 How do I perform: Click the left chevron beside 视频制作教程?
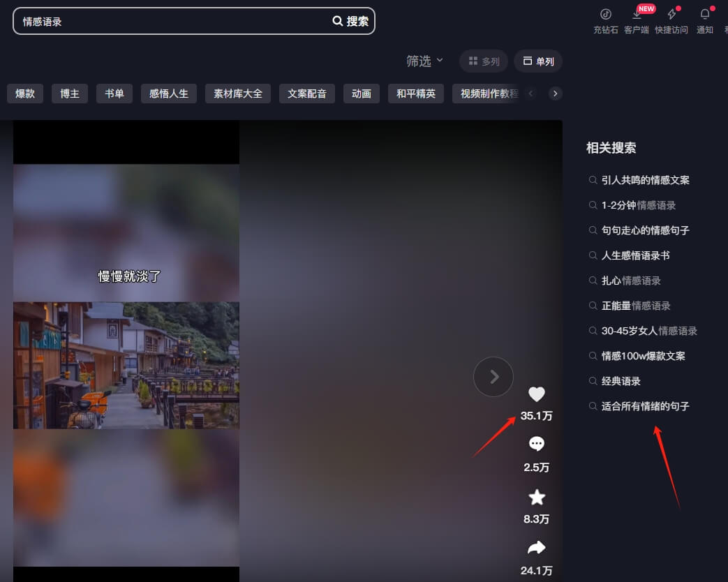(530, 93)
